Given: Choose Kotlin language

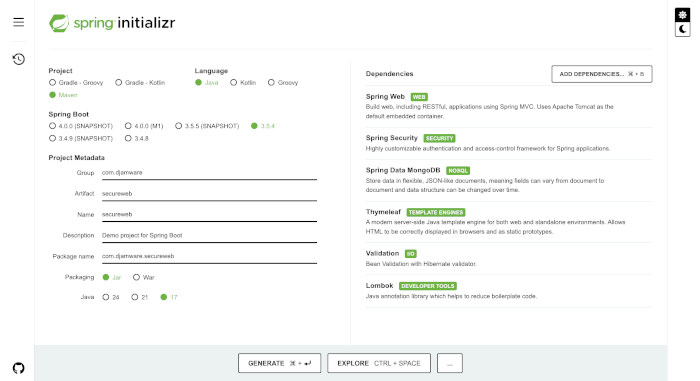Looking at the screenshot, I should [x=243, y=83].
